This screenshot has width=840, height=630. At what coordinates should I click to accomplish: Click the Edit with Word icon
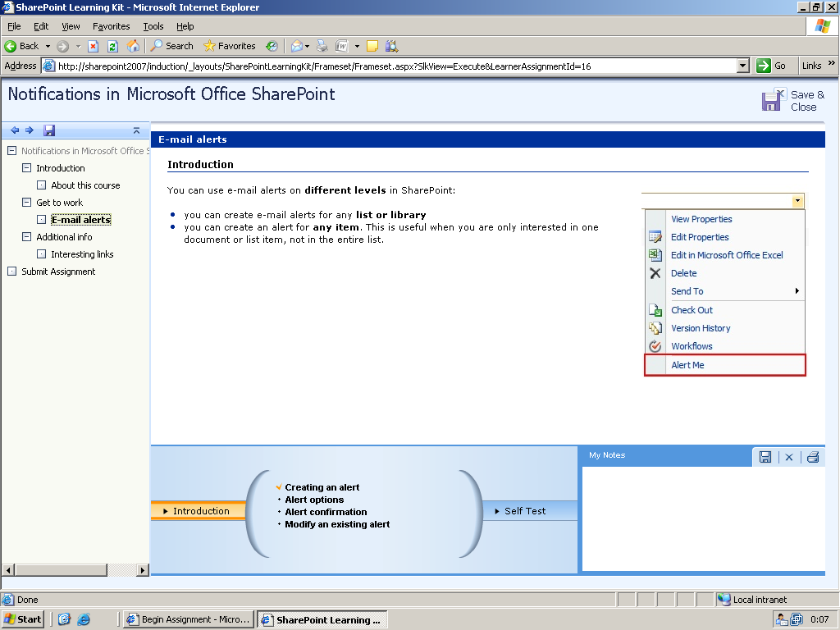point(342,46)
